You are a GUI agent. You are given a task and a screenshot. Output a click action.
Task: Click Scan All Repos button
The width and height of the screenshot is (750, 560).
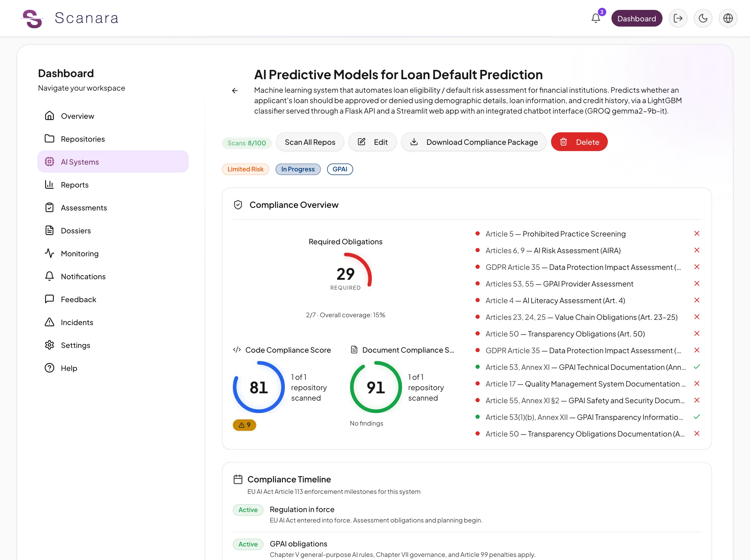coord(310,142)
